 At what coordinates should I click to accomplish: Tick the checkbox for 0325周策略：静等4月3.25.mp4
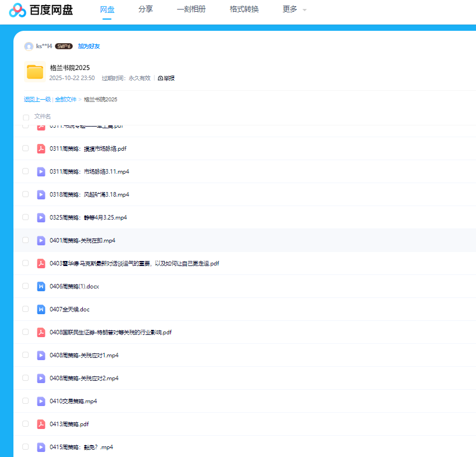[x=25, y=217]
